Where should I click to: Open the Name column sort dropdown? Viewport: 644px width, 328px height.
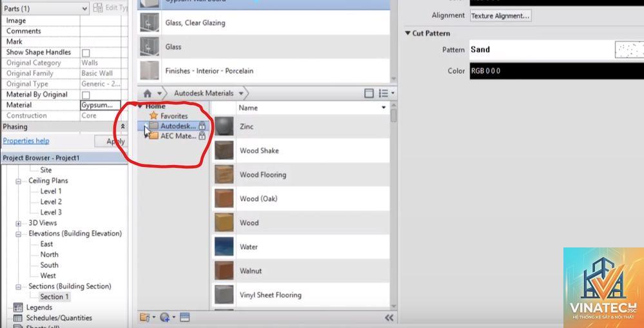tap(384, 108)
